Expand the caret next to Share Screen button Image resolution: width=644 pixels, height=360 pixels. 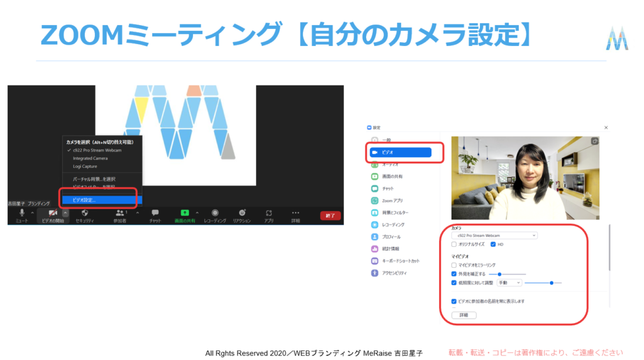pyautogui.click(x=197, y=212)
